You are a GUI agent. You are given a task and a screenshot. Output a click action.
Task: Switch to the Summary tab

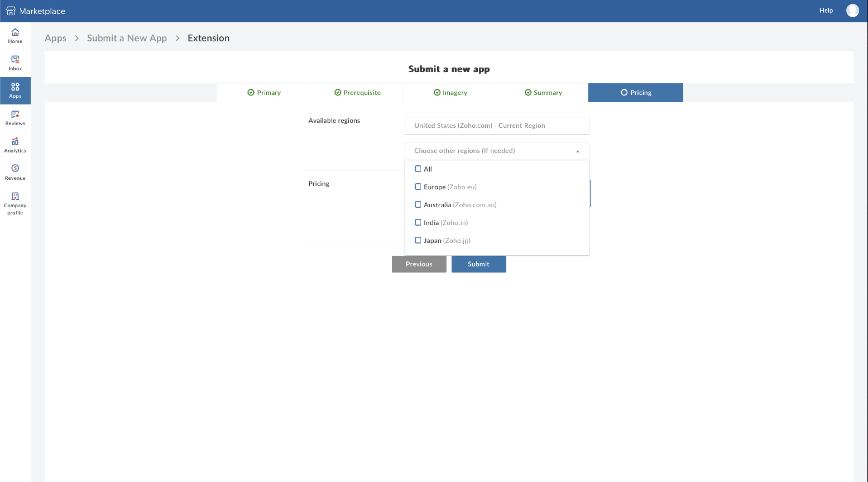click(x=542, y=93)
